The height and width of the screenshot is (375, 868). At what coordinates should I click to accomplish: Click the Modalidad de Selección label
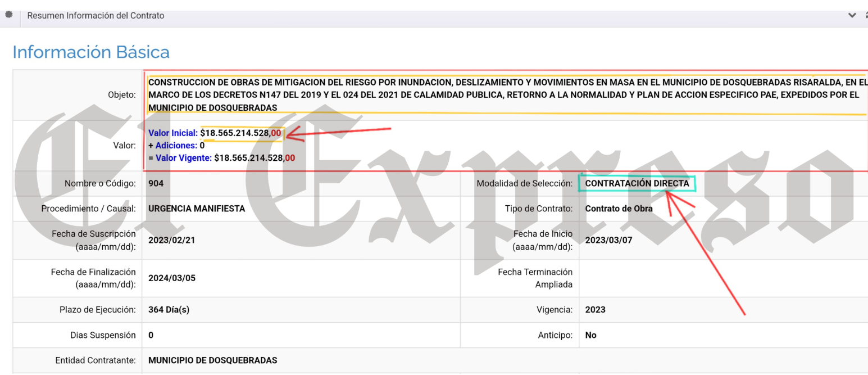point(525,183)
